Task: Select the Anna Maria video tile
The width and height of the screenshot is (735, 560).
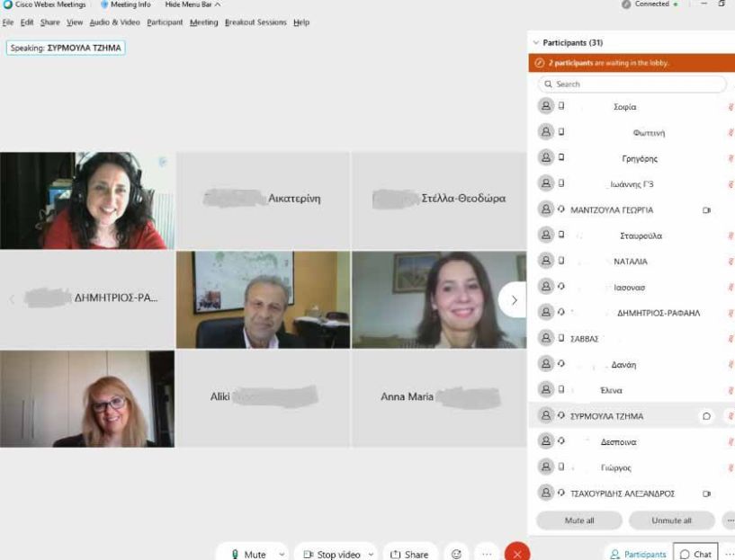Action: pos(439,399)
